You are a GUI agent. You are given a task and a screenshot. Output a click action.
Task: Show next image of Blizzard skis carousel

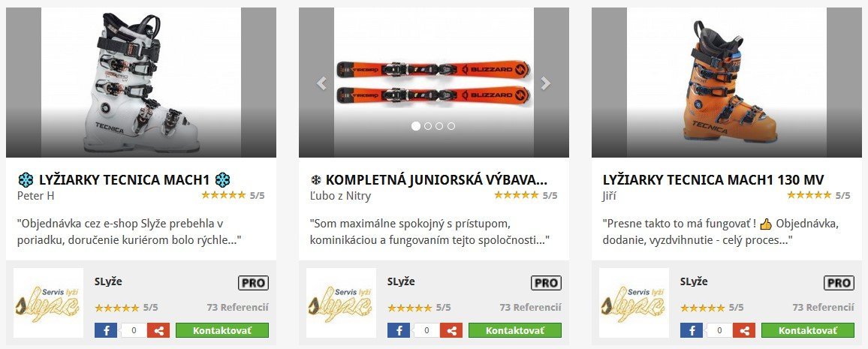pyautogui.click(x=546, y=83)
